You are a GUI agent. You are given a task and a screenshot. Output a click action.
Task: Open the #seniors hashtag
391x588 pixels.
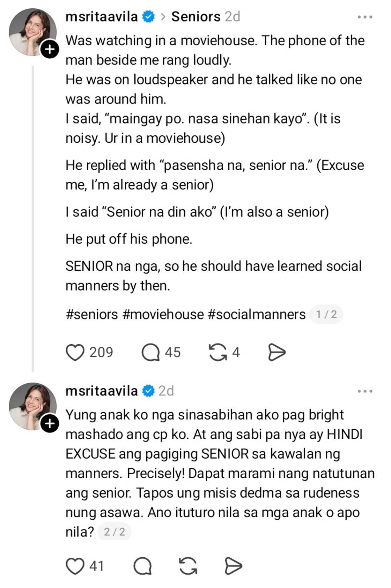[92, 314]
